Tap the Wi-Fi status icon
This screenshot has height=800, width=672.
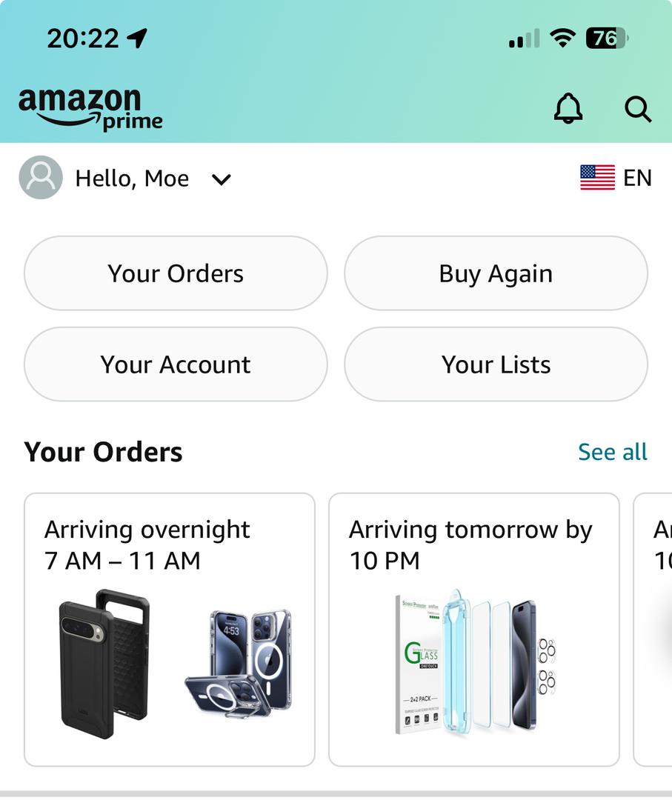coord(562,38)
